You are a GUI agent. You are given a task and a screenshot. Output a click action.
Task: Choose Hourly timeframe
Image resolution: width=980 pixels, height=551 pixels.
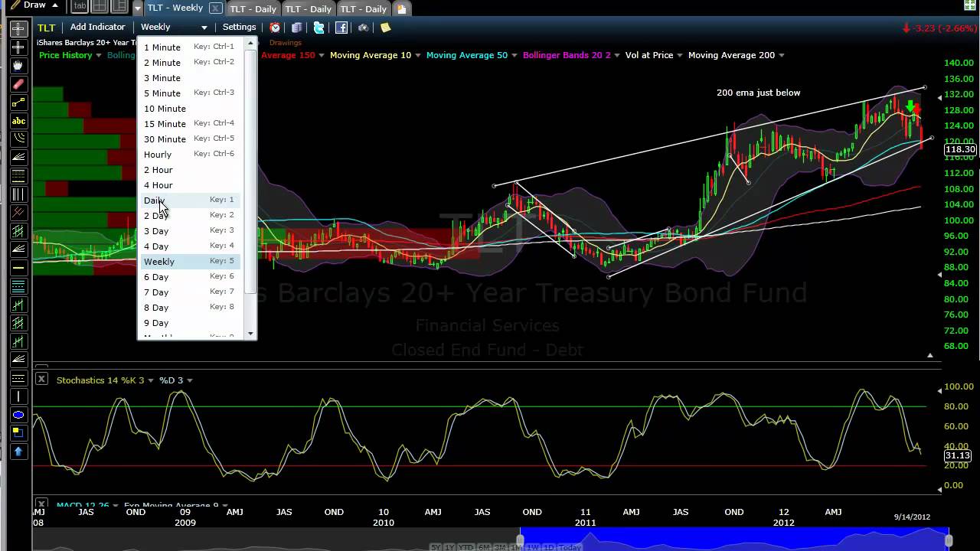click(x=191, y=154)
